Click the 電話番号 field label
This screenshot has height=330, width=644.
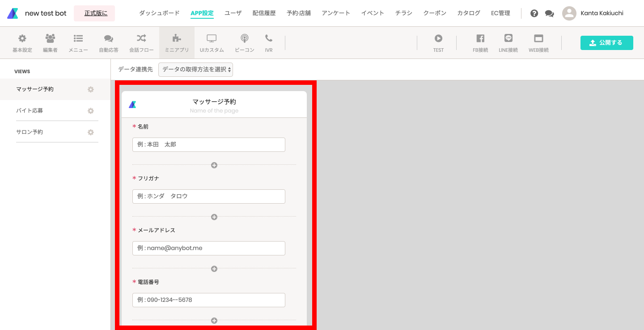[x=148, y=282]
